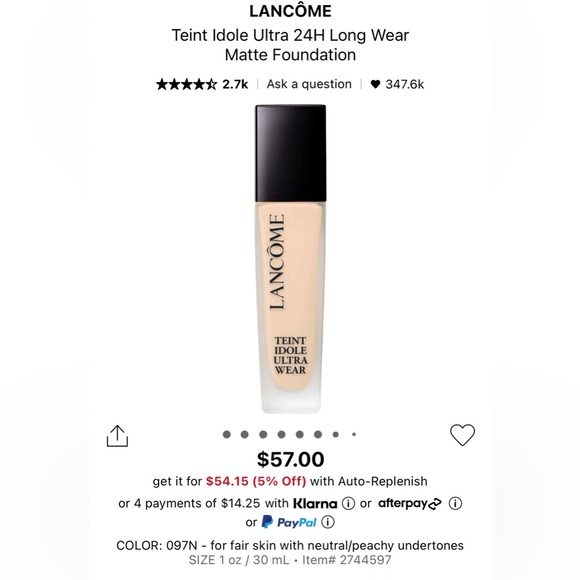Open the LANCÔME brand page link
The image size is (580, 580).
(x=290, y=11)
